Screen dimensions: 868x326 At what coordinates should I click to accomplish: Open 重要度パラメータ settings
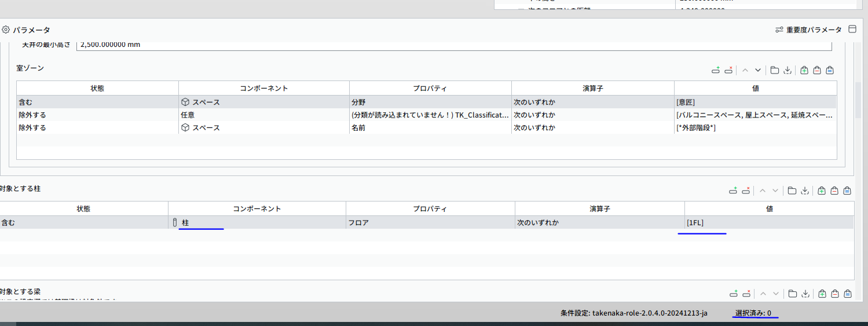(x=808, y=30)
